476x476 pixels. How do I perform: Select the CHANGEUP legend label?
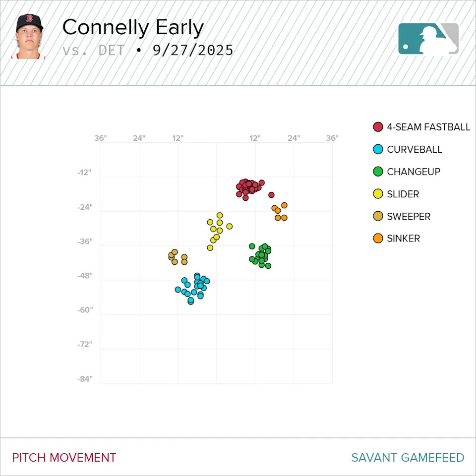point(414,172)
